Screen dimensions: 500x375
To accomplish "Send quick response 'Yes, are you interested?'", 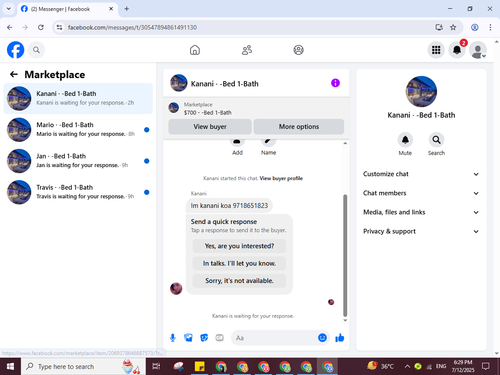I will point(239,246).
